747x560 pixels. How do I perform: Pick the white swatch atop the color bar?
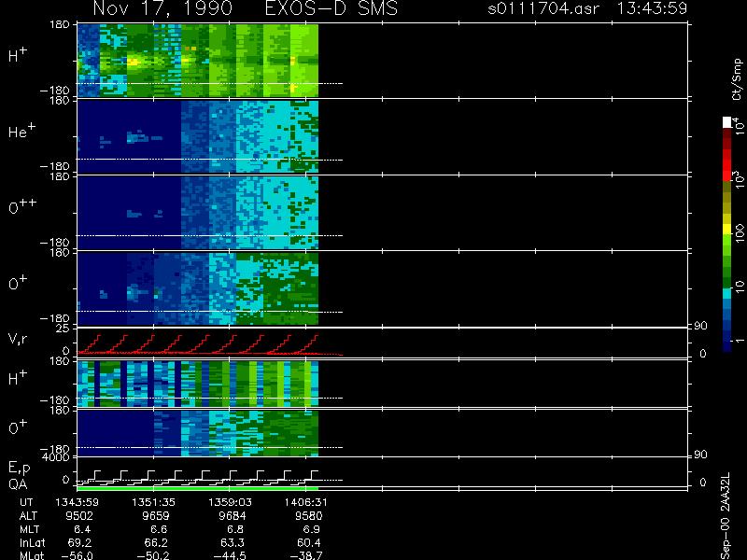coord(727,122)
